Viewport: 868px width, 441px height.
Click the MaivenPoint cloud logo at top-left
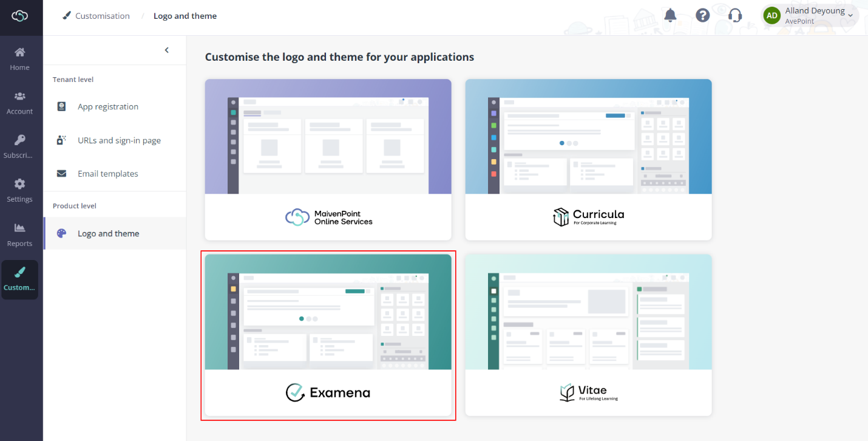click(x=20, y=16)
